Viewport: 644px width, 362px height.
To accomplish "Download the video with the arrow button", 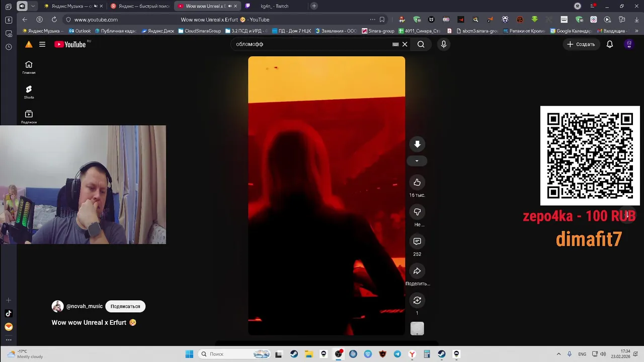I will (417, 144).
